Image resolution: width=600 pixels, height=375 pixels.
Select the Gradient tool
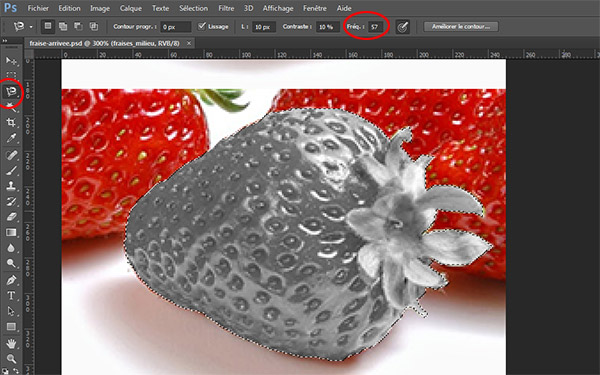point(11,232)
